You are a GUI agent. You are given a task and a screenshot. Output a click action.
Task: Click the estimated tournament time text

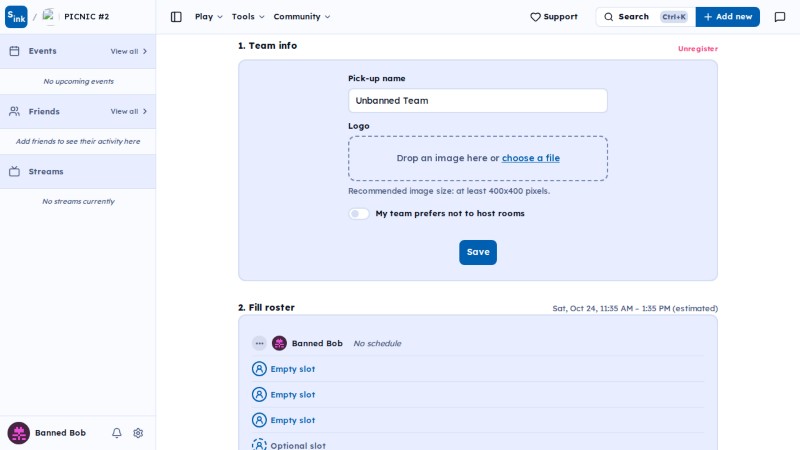tap(635, 309)
